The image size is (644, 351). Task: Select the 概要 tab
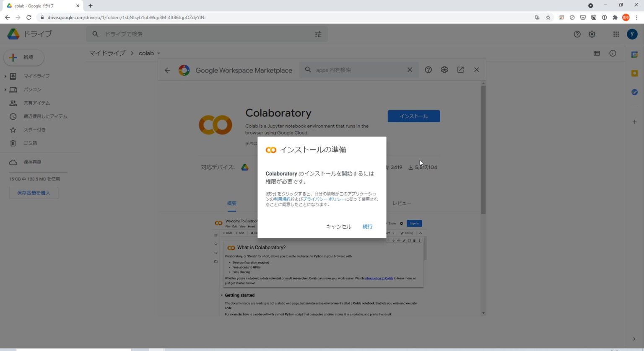[x=231, y=203]
